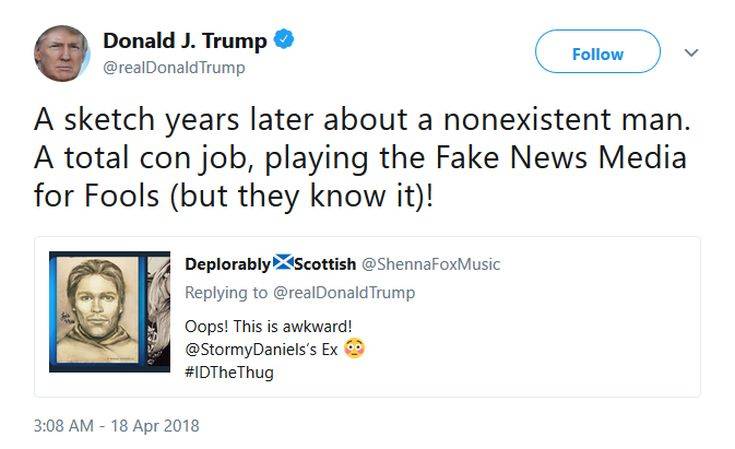735x449 pixels.
Task: Click the Scottish flag emoji in quoted name
Action: 283,264
